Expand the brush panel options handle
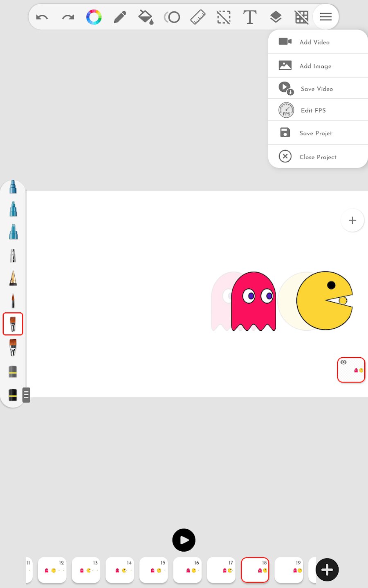The width and height of the screenshot is (368, 588). pos(26,395)
